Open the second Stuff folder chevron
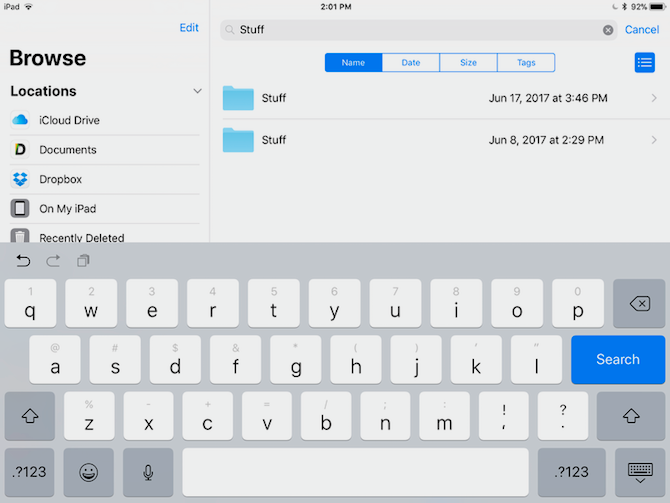The width and height of the screenshot is (670, 503). [654, 140]
